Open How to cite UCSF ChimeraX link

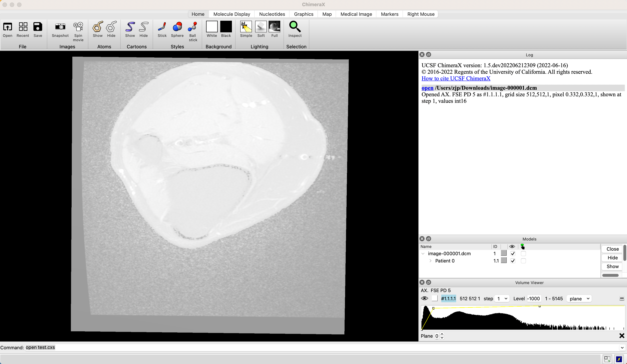[x=456, y=79]
